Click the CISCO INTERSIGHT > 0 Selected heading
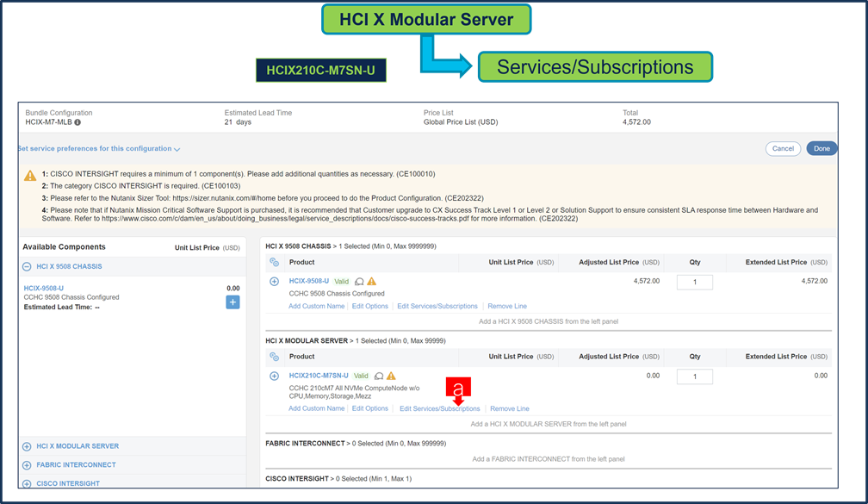Image resolution: width=868 pixels, height=504 pixels. (338, 478)
